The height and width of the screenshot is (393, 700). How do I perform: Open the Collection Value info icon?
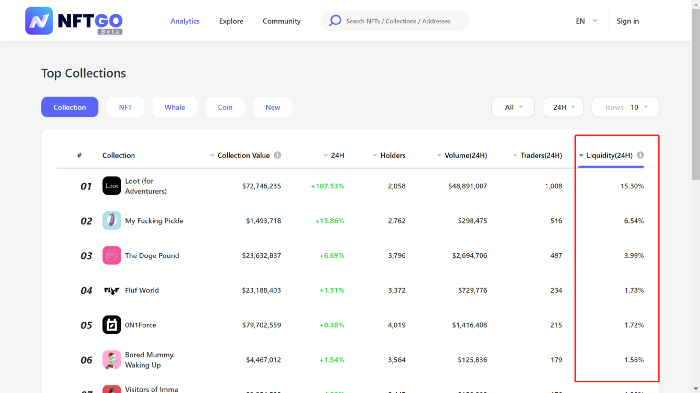(x=278, y=155)
